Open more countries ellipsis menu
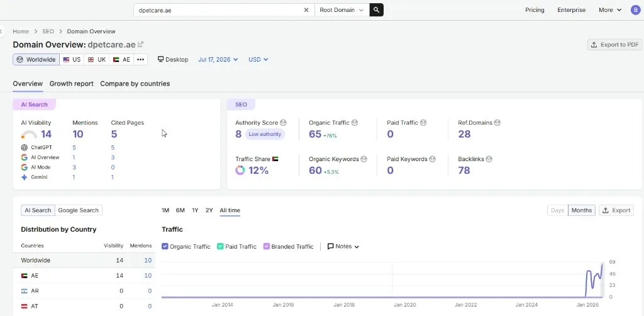This screenshot has width=644, height=316. pyautogui.click(x=140, y=60)
